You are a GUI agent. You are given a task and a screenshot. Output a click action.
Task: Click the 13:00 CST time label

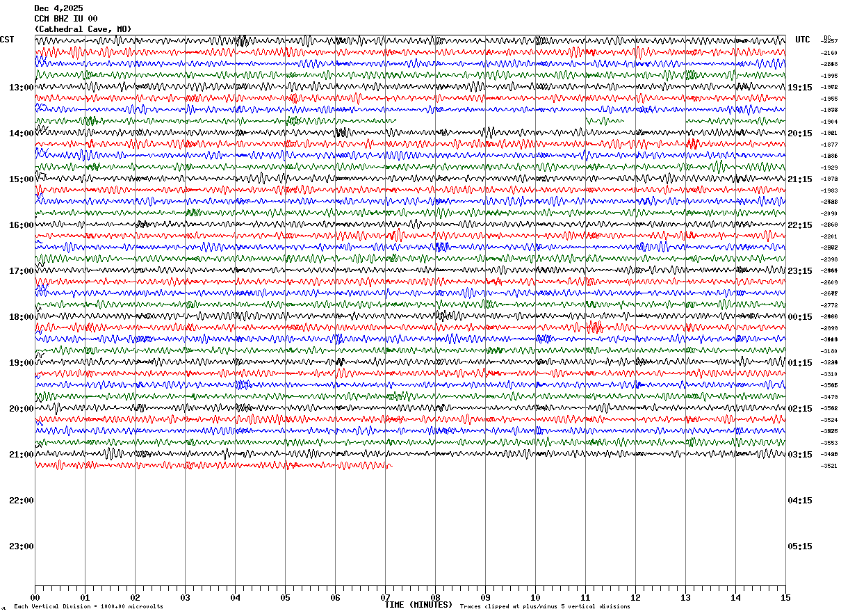coord(22,88)
